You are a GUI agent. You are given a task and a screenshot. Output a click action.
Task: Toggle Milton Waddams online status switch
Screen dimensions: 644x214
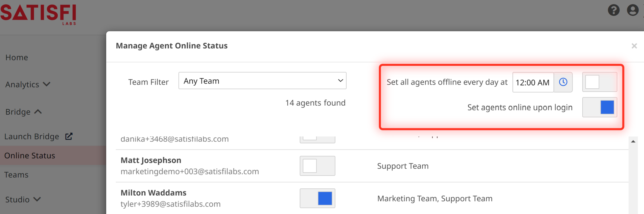click(x=317, y=198)
